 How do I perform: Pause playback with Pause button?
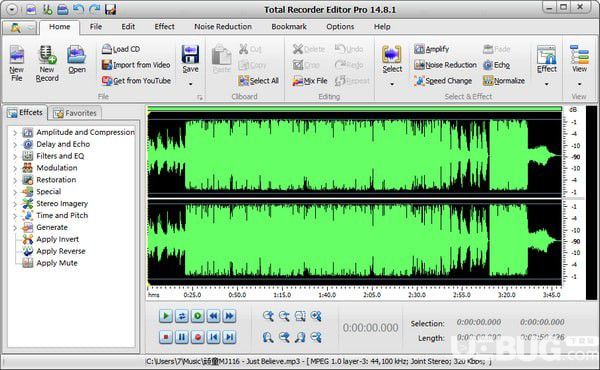pos(182,337)
